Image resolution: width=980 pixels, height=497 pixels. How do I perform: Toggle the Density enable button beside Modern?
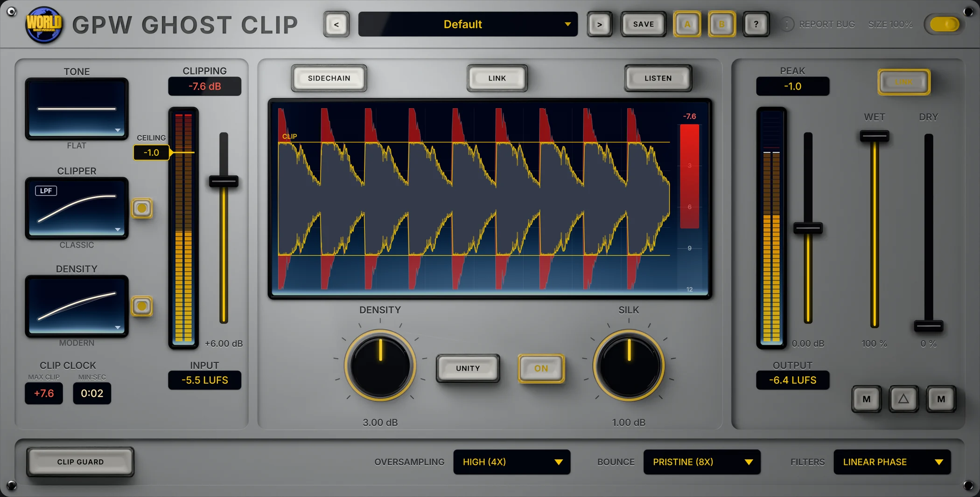tap(142, 306)
